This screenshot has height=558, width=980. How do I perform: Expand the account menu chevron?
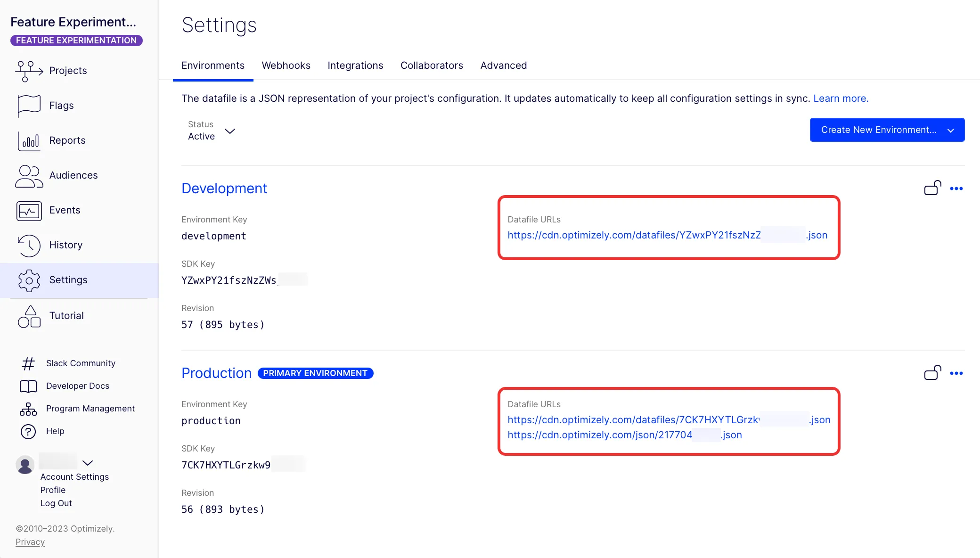88,463
